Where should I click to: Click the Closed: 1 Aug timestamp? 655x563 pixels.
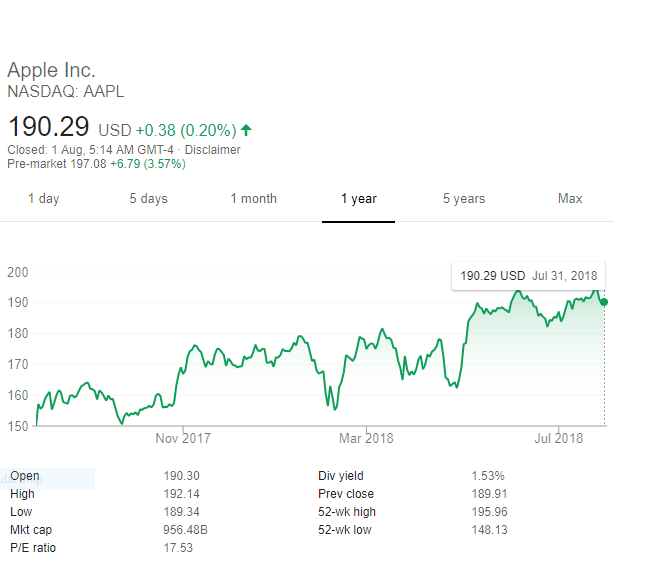[x=90, y=150]
